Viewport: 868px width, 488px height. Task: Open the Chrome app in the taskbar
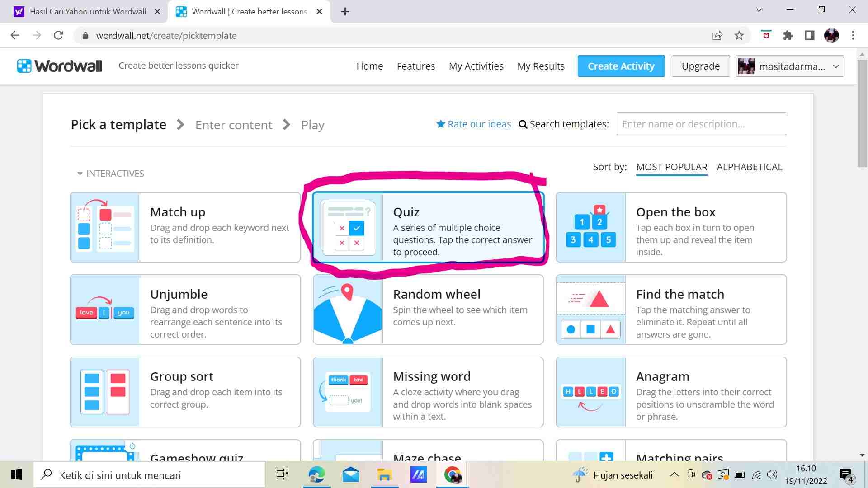[x=453, y=475]
